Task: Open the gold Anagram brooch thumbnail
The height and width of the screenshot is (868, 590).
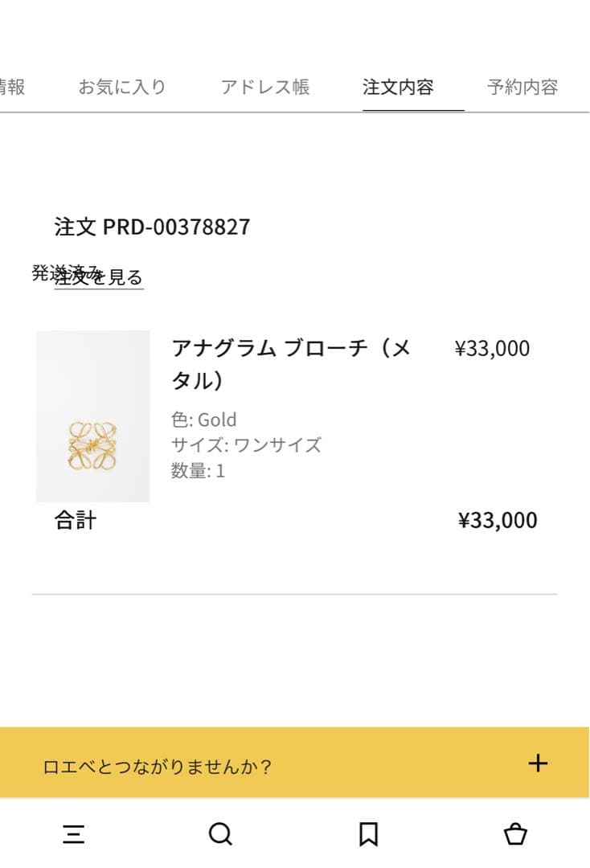Action: click(93, 416)
